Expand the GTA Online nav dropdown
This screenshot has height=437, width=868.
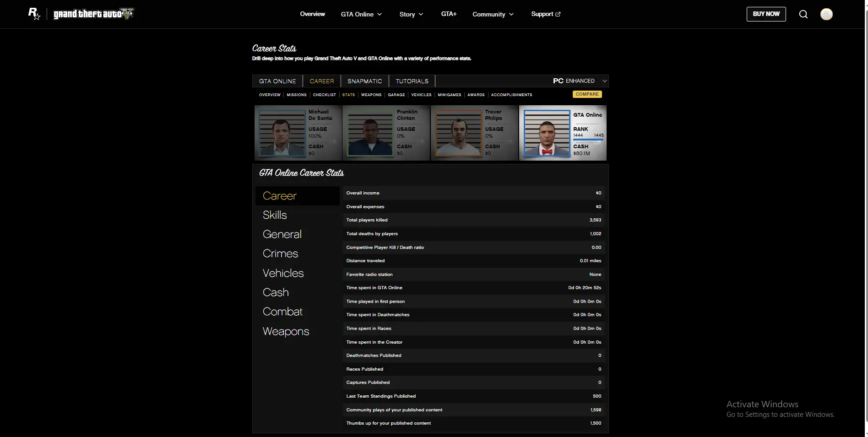(x=361, y=14)
